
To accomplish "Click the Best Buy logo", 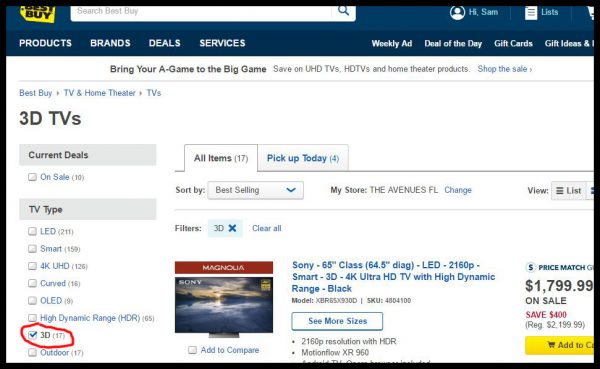I will point(38,14).
